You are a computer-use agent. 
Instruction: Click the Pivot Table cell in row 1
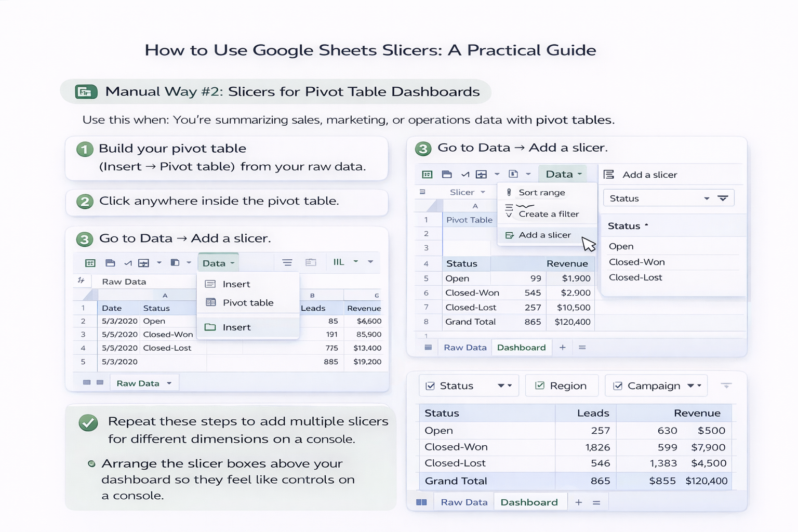click(x=469, y=220)
